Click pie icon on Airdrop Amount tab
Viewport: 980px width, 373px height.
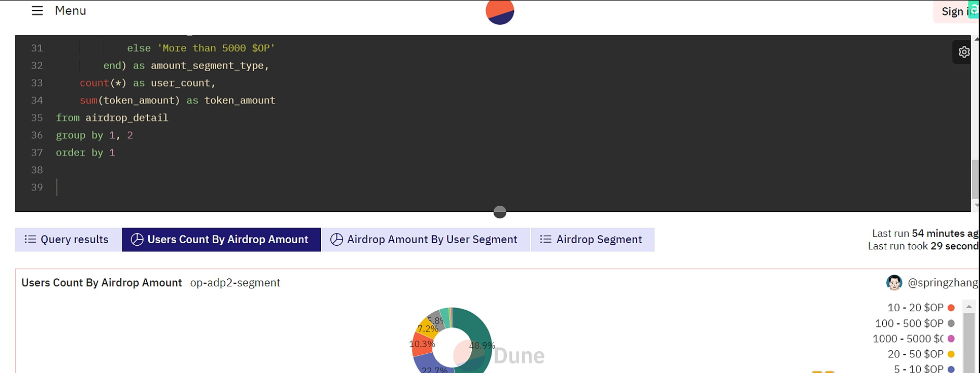click(337, 239)
